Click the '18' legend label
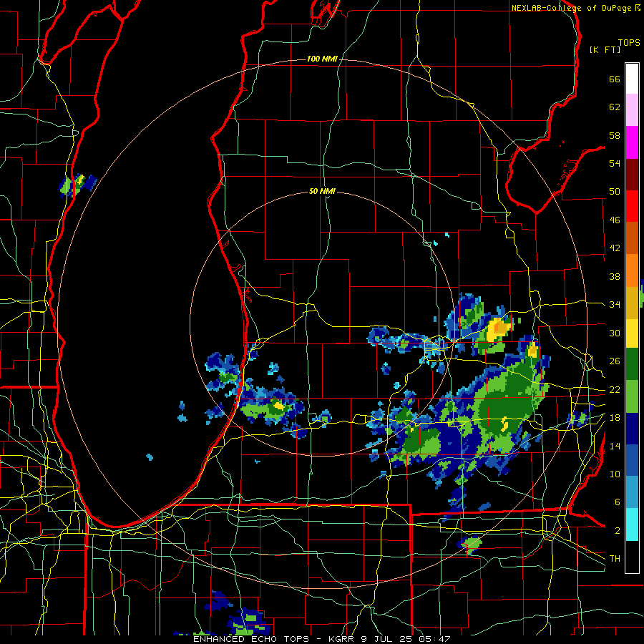This screenshot has height=644, width=644. (615, 418)
